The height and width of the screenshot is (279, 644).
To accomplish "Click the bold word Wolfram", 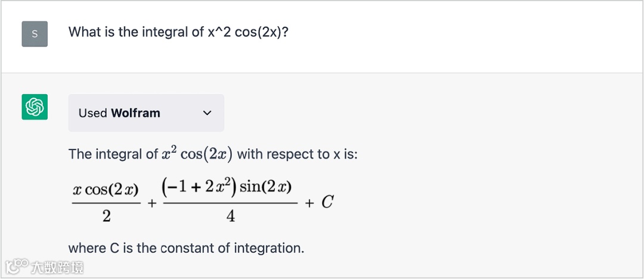I will [x=135, y=113].
